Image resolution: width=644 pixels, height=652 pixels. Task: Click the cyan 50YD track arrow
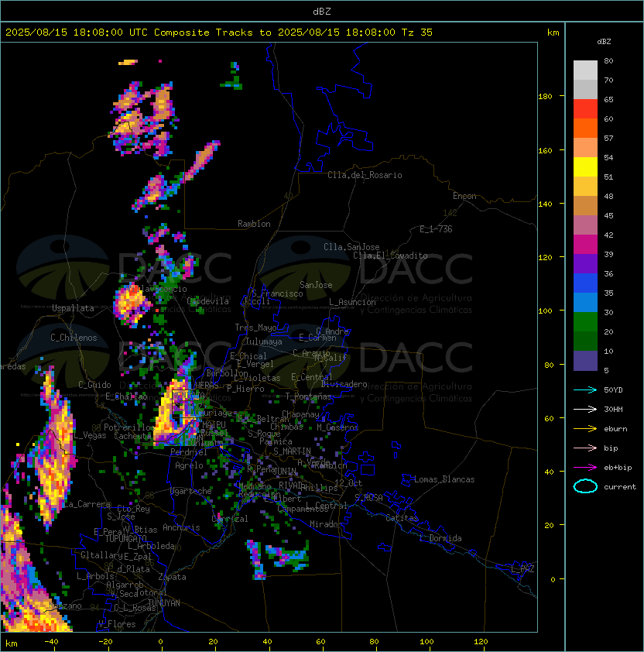(585, 390)
